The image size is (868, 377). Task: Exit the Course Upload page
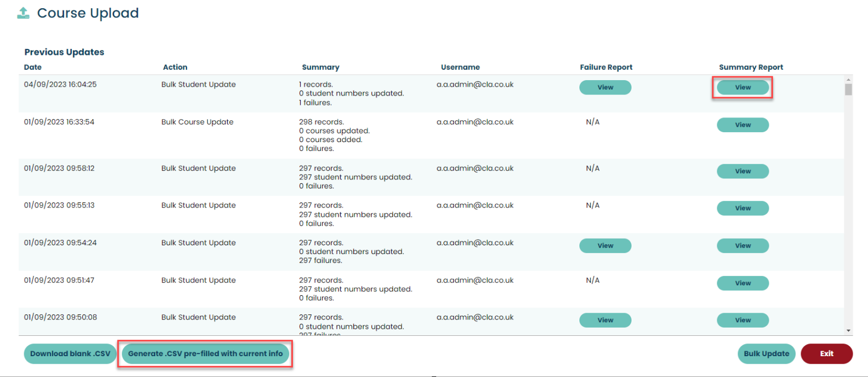826,354
